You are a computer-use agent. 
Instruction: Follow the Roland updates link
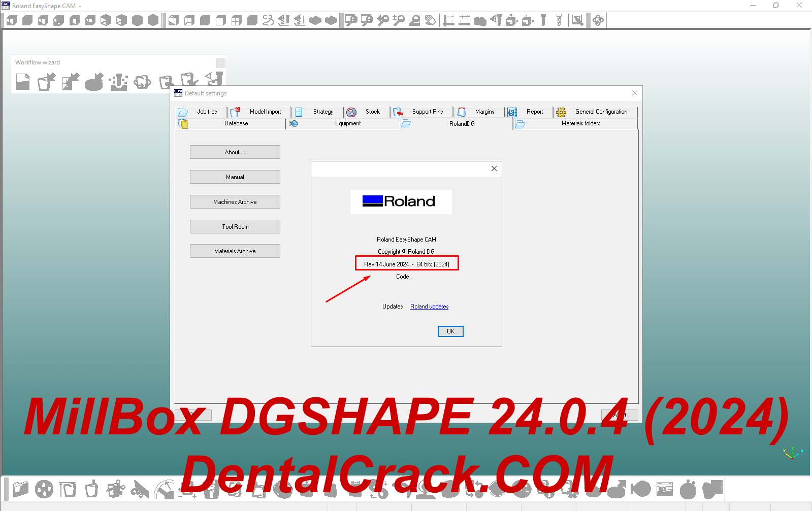(x=430, y=306)
